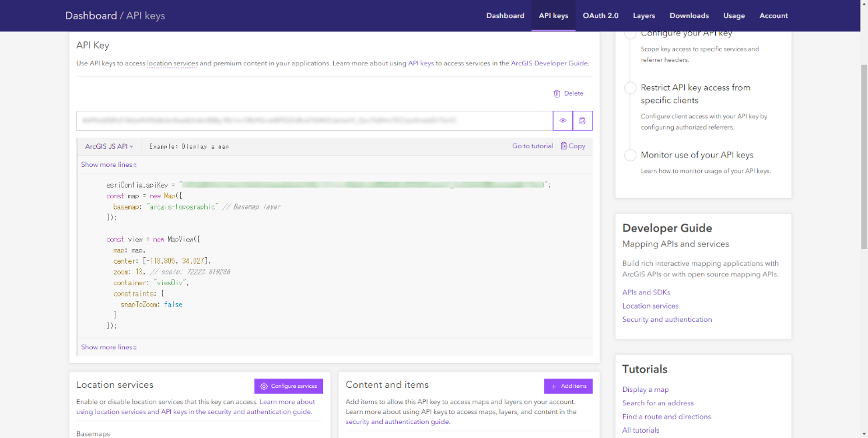Click the 'snapToZoom: false' code line

[x=152, y=304]
